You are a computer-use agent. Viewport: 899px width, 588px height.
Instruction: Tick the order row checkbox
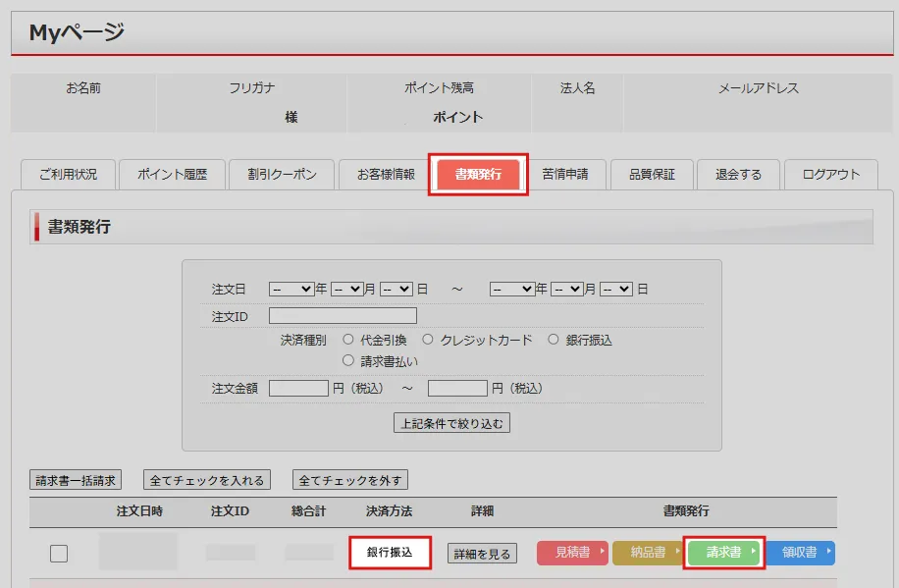pyautogui.click(x=59, y=554)
